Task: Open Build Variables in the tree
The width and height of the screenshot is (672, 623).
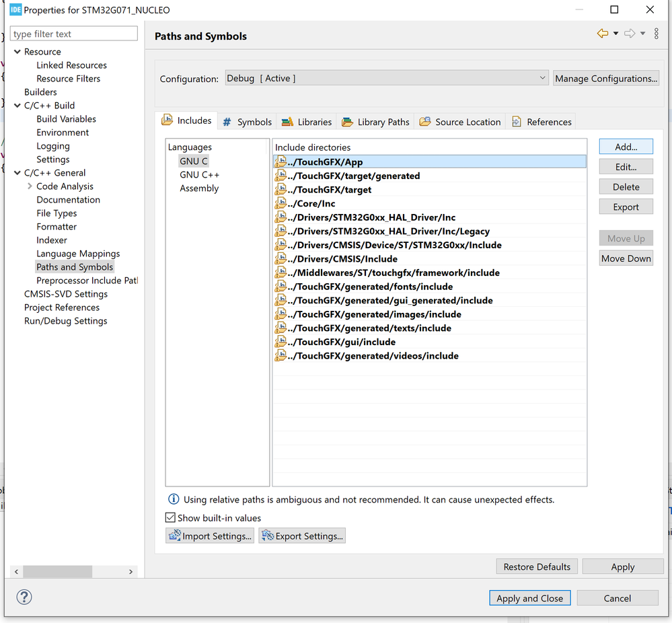Action: coord(66,119)
